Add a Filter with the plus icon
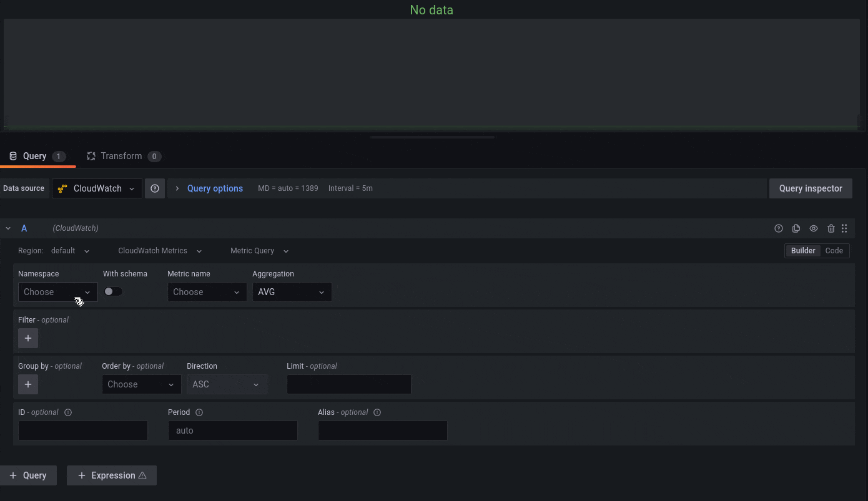Screen dimensions: 868x501 27,338
